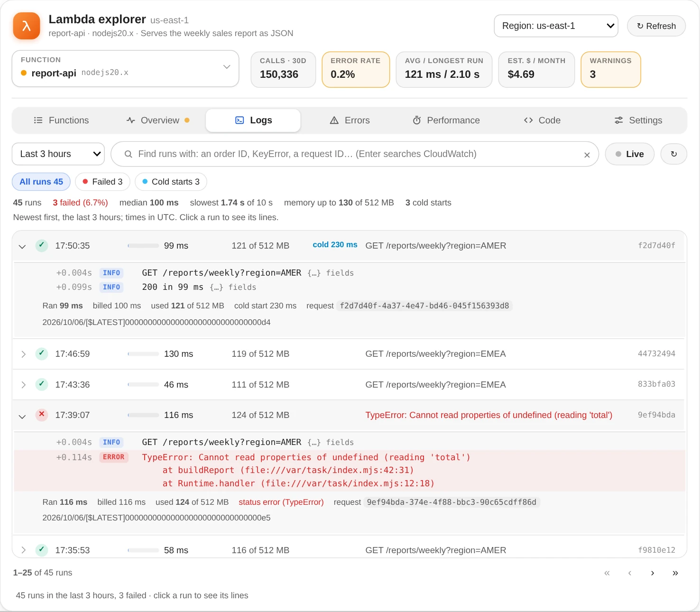Switch to the Overview tab
The image size is (700, 612).
158,121
